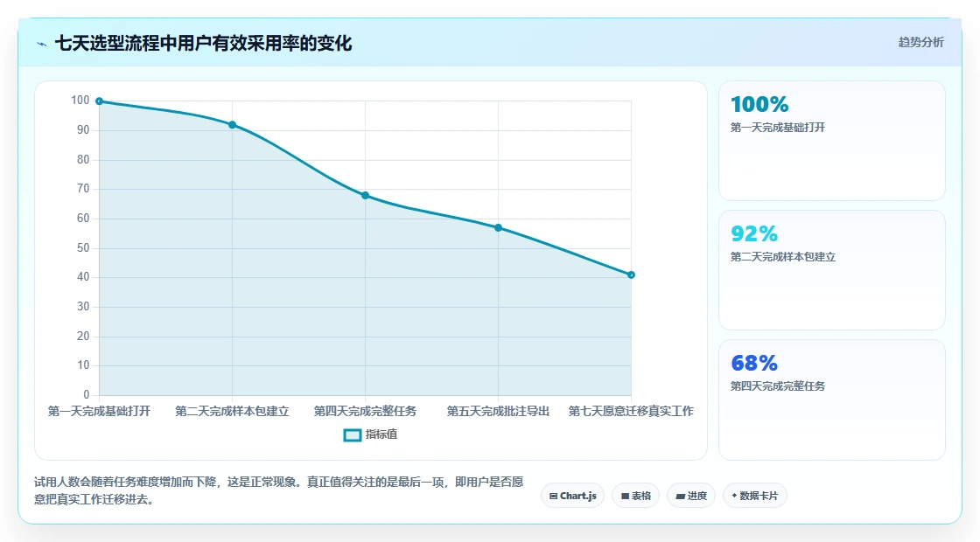
Task: Click the 指标值 legend label
Action: point(381,434)
